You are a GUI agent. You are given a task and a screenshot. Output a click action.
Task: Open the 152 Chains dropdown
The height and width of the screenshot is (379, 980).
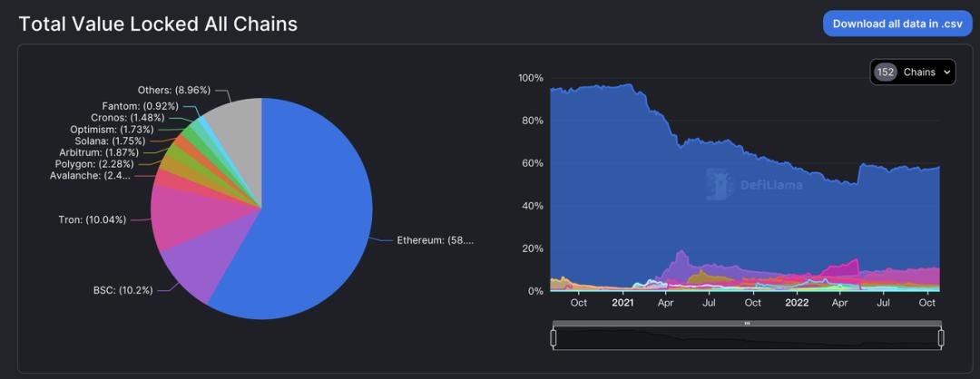pyautogui.click(x=912, y=73)
